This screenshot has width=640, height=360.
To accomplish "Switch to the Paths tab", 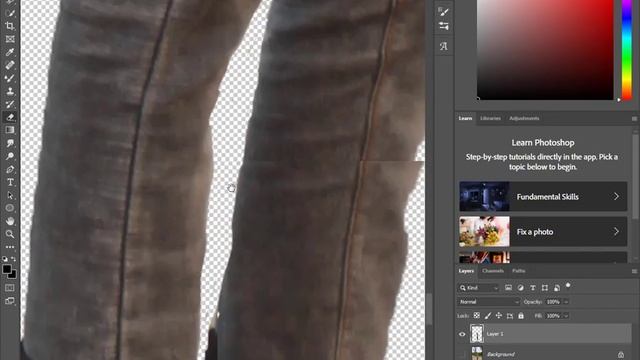I will point(518,271).
